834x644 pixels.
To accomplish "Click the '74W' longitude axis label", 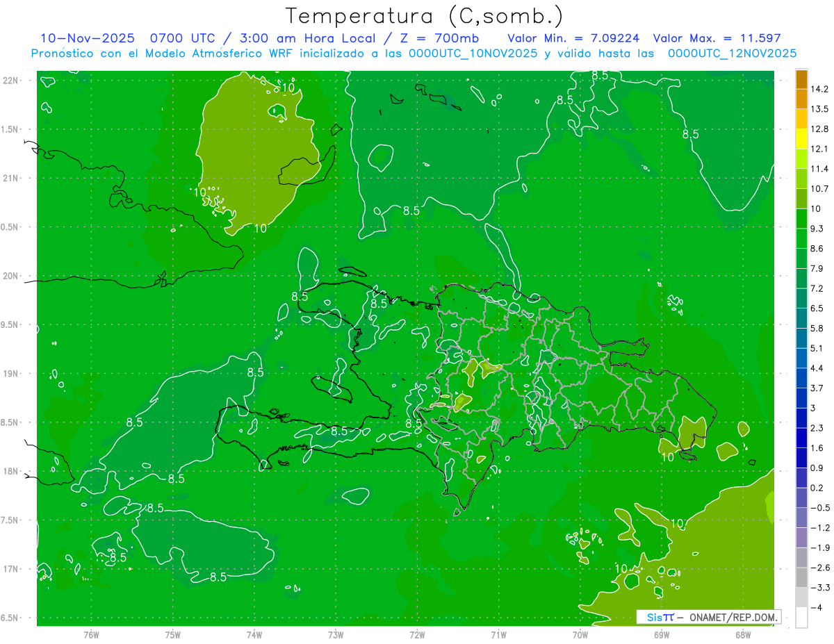I will click(254, 635).
